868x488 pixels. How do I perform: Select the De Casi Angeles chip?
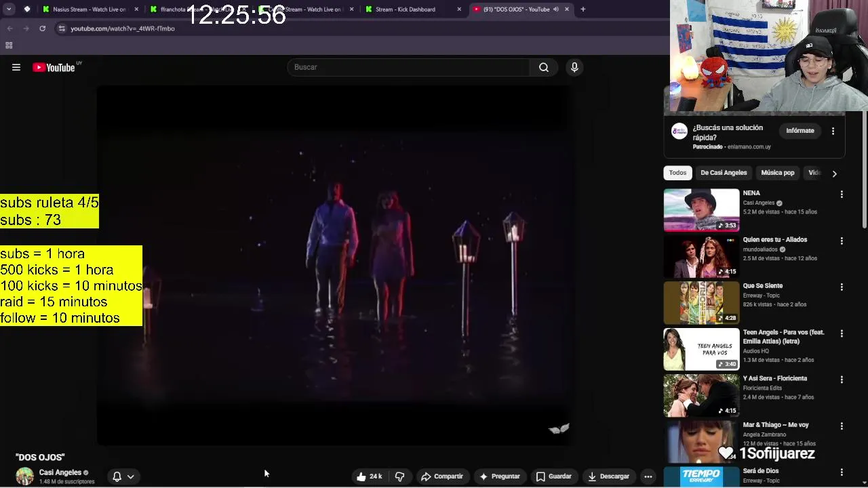pos(724,173)
